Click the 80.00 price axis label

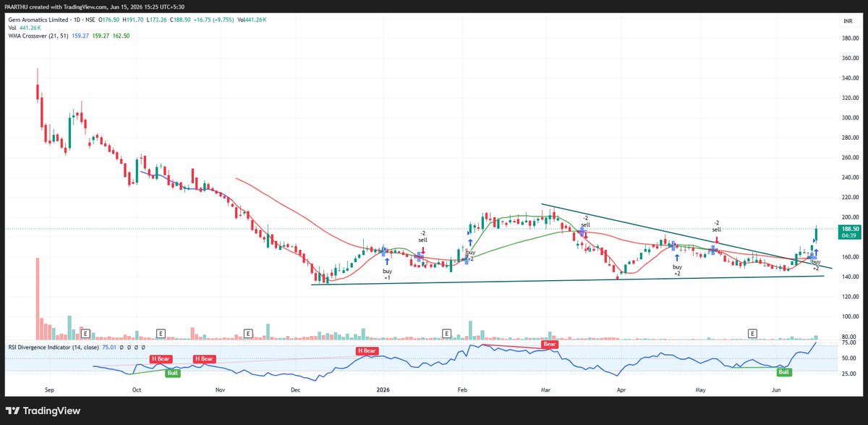848,337
